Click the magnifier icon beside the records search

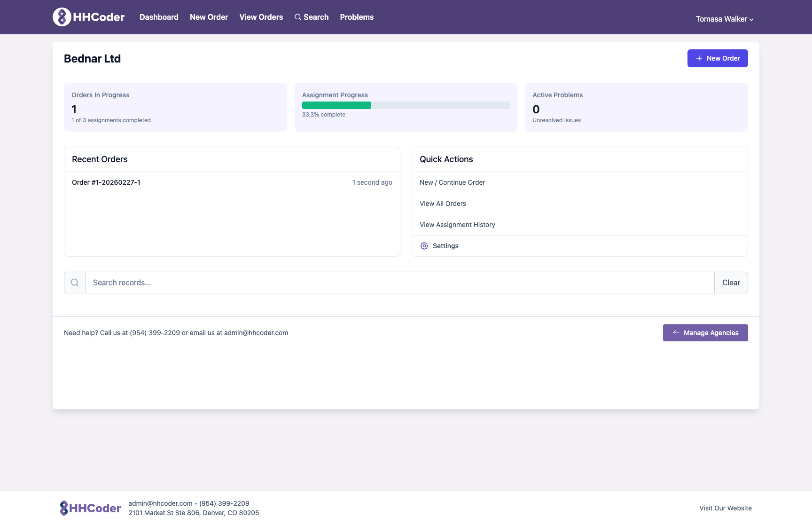click(74, 282)
